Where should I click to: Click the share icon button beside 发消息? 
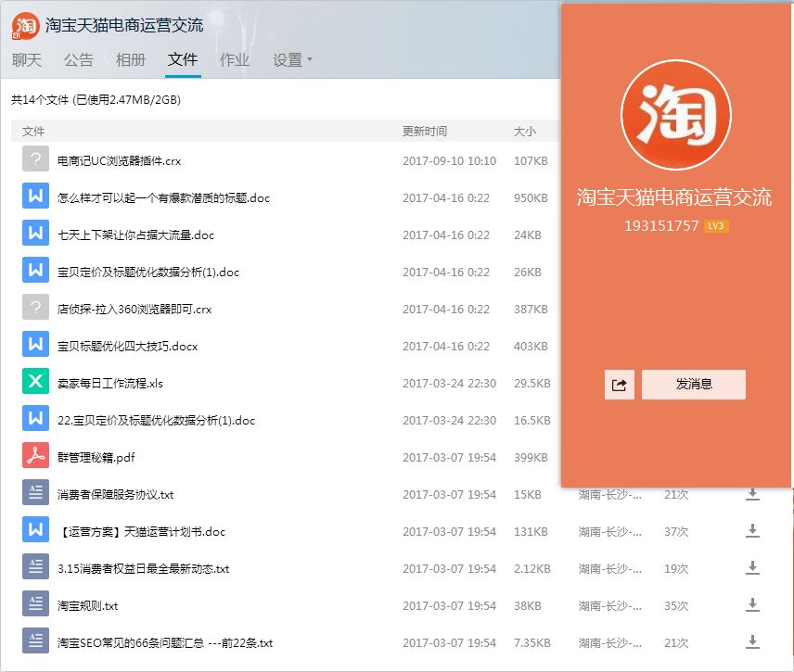point(620,385)
